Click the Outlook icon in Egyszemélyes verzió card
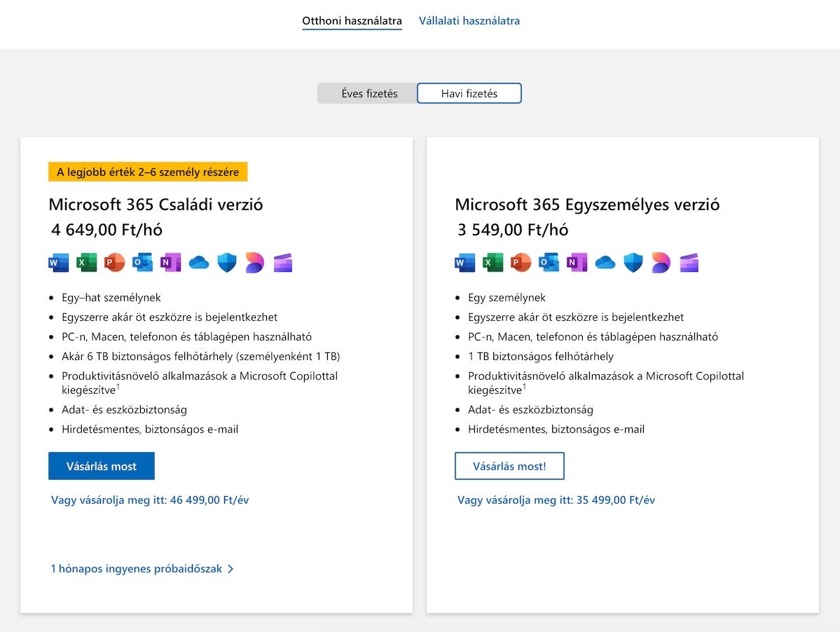 click(549, 263)
